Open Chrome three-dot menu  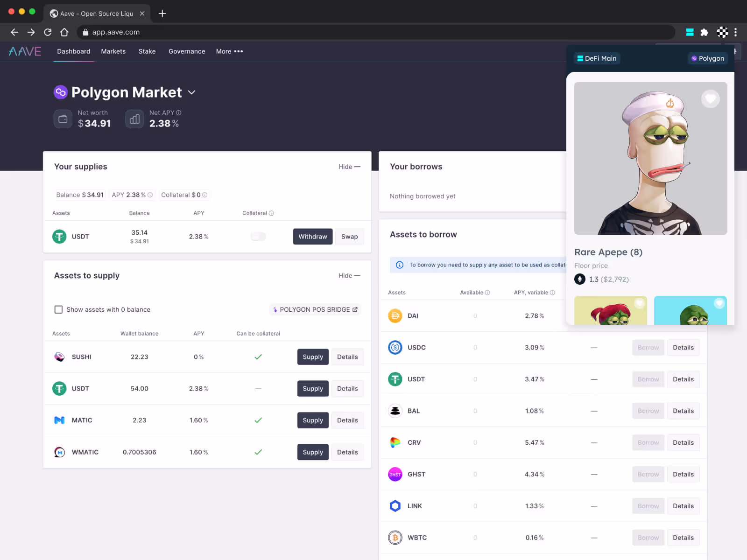(x=735, y=32)
